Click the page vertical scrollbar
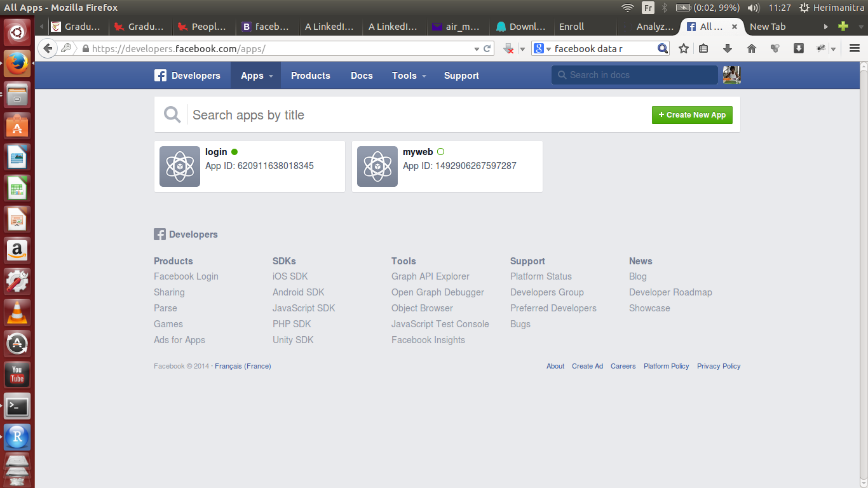This screenshot has height=488, width=868. 864,274
